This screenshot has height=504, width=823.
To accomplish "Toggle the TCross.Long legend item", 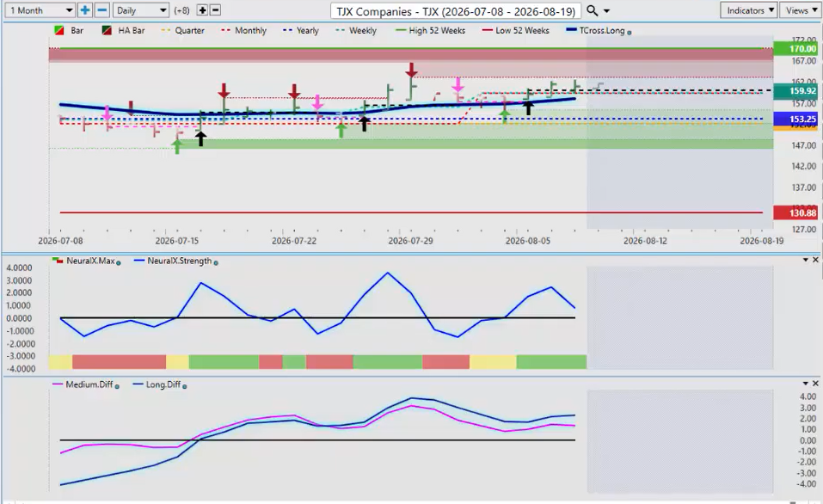I will tap(596, 30).
